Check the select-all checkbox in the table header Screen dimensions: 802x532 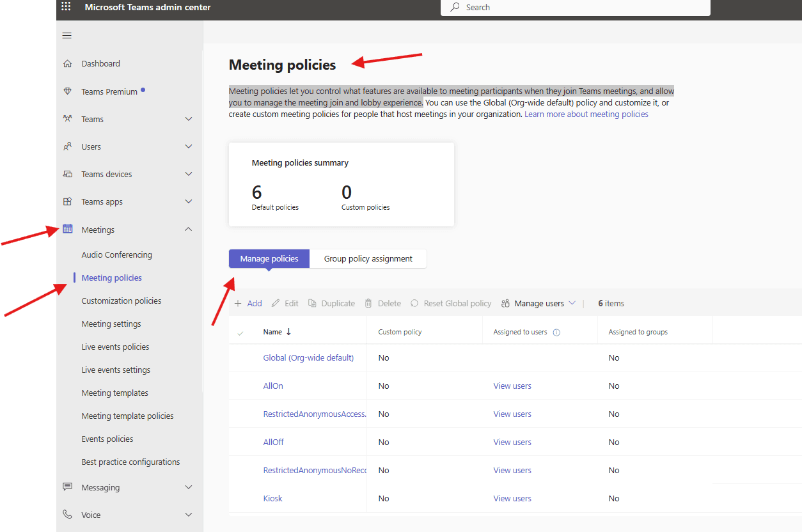pos(239,331)
